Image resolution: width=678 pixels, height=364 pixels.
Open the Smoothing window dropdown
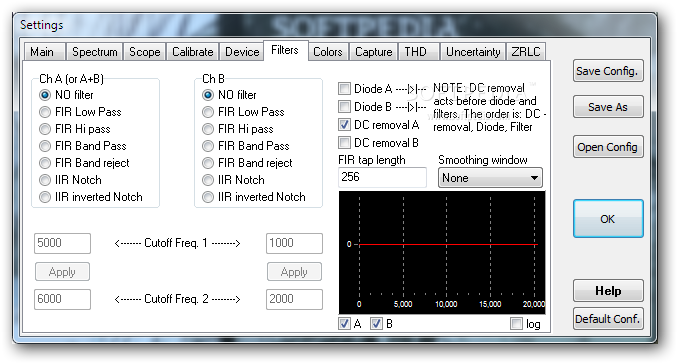pos(490,178)
